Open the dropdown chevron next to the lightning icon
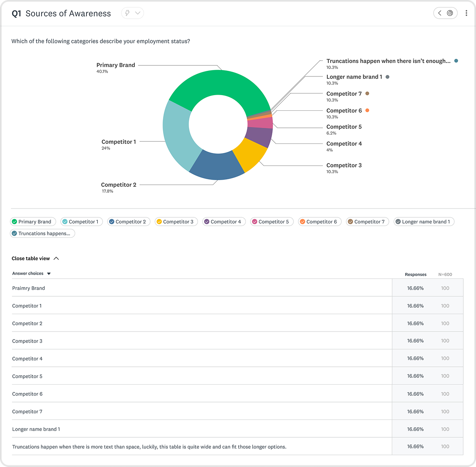The image size is (476, 467). pyautogui.click(x=138, y=13)
